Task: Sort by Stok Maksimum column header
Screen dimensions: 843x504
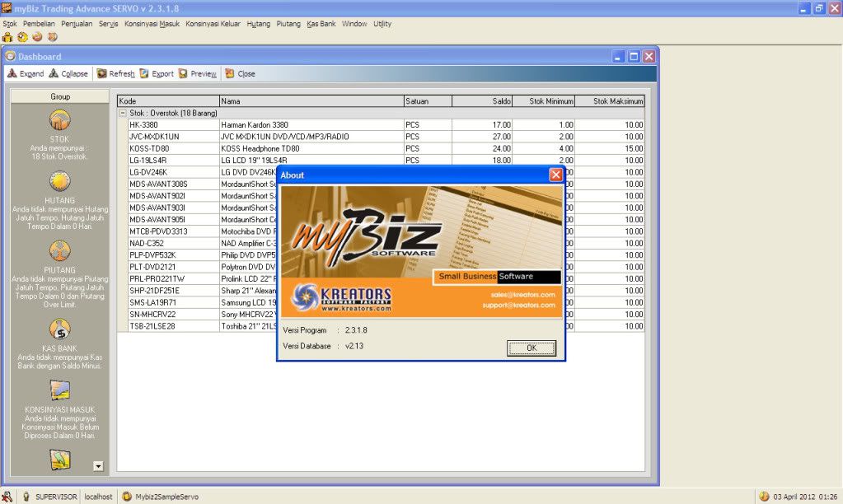Action: pyautogui.click(x=610, y=101)
